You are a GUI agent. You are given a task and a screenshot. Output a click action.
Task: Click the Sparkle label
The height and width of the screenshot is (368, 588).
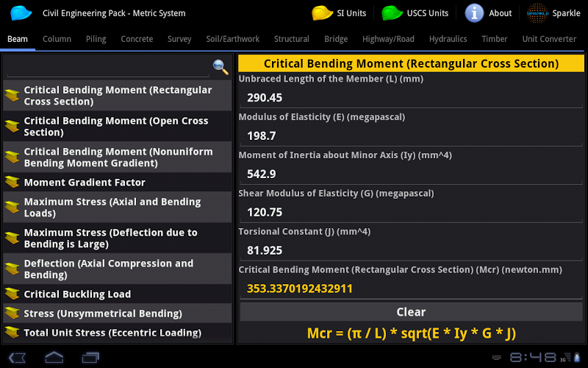[566, 13]
